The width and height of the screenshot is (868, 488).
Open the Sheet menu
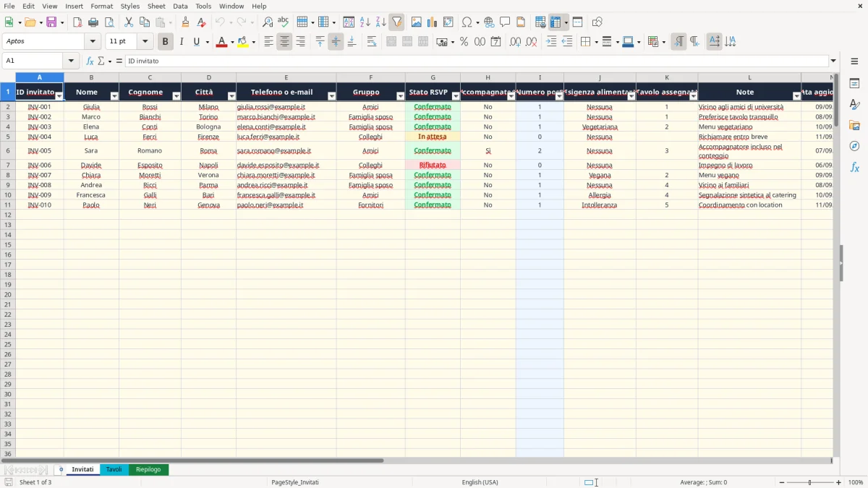pos(156,6)
